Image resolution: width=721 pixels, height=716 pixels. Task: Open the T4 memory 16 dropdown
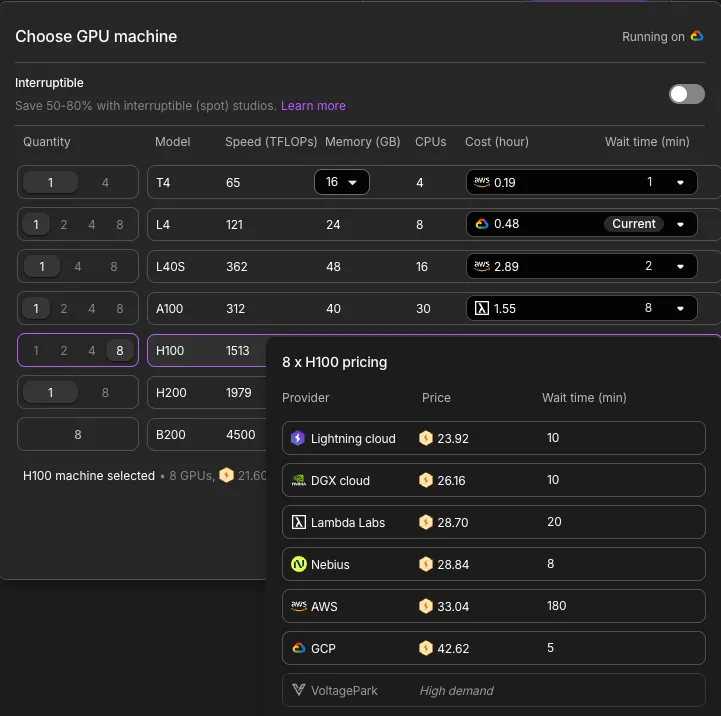[x=342, y=182]
